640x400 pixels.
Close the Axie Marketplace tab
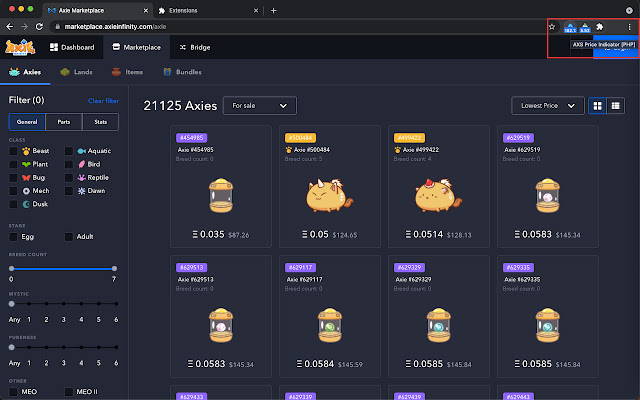pyautogui.click(x=146, y=11)
